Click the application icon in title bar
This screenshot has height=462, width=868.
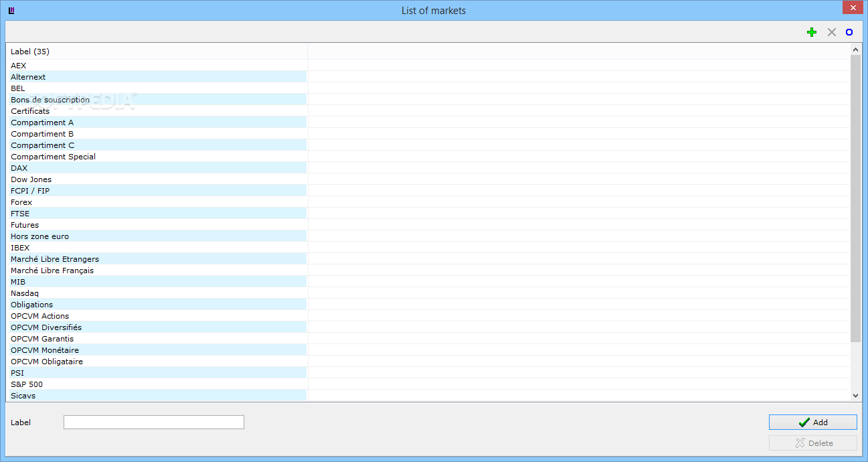tap(11, 10)
